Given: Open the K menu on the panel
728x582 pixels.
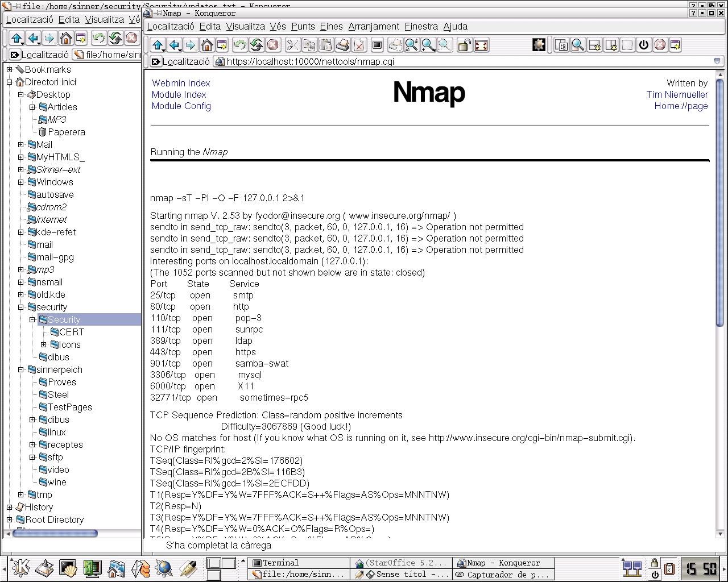Looking at the screenshot, I should coord(21,568).
